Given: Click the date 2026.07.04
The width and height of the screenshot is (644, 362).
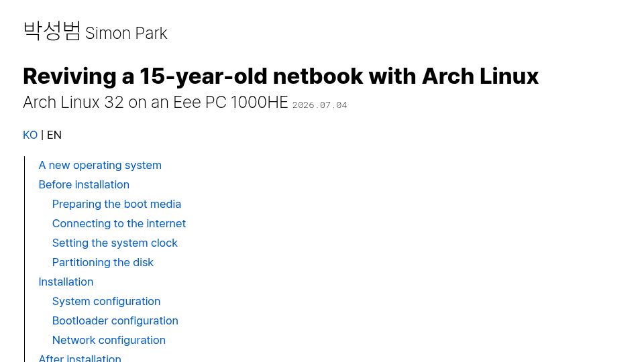Looking at the screenshot, I should pyautogui.click(x=319, y=105).
